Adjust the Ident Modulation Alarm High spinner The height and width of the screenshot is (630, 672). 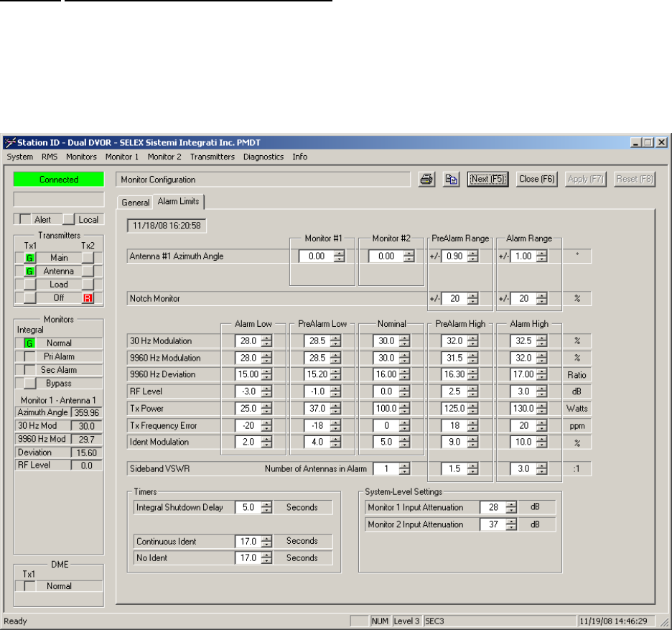pos(542,443)
